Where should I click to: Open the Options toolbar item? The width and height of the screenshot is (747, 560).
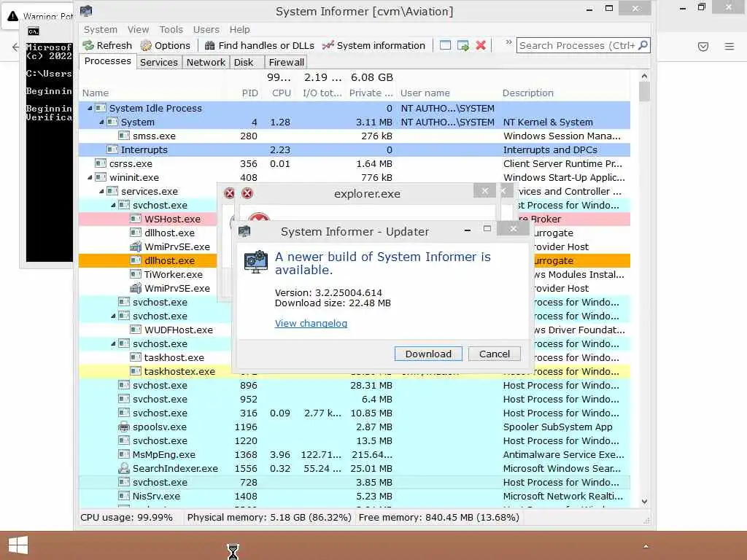coord(166,46)
